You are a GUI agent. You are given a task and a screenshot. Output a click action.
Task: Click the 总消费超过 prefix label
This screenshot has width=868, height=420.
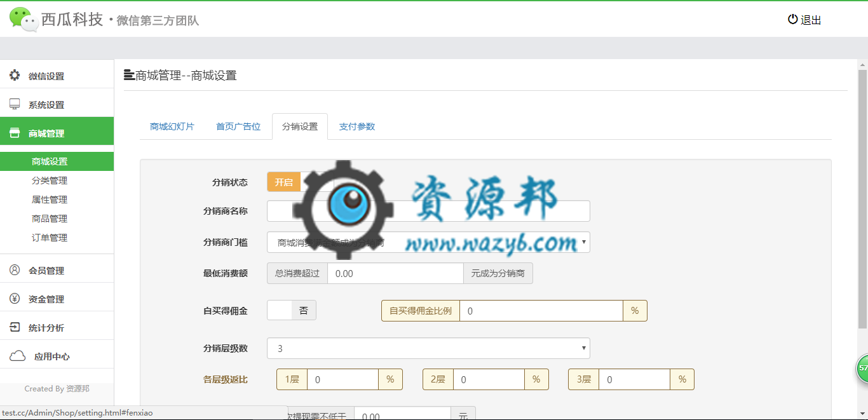[297, 273]
